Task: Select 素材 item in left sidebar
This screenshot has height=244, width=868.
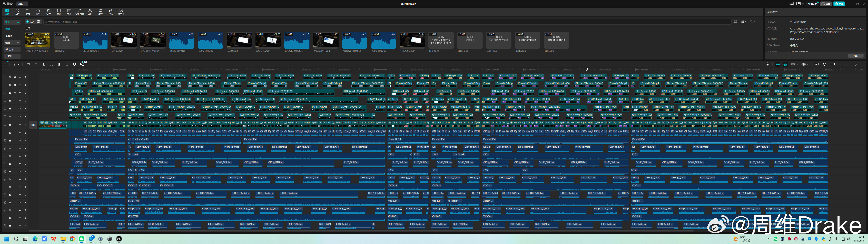Action: click(x=7, y=29)
